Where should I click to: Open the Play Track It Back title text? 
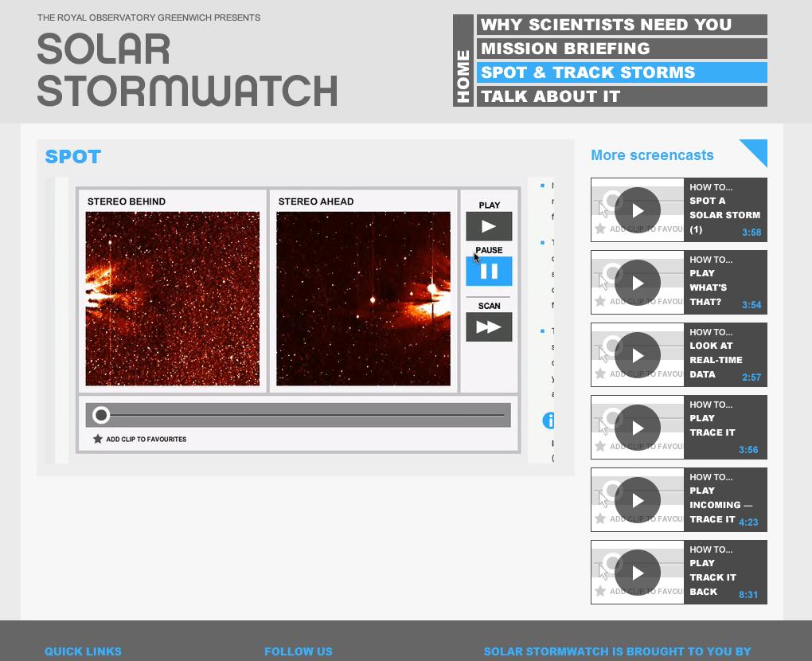712,577
